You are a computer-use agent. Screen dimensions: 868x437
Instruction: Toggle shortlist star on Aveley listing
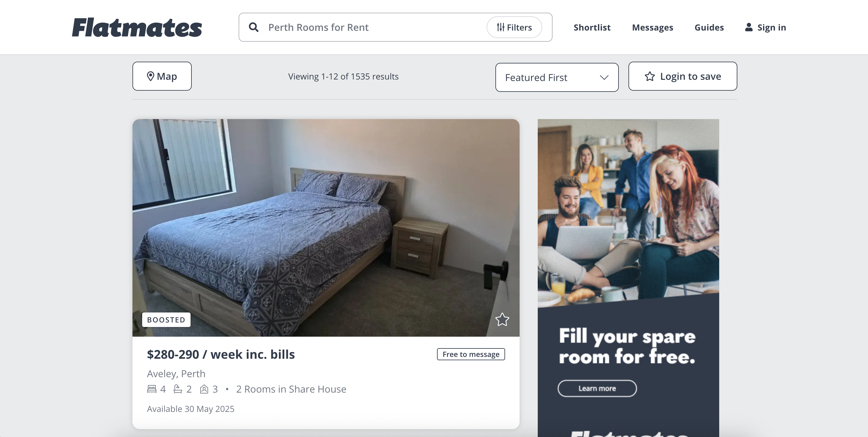pos(502,319)
